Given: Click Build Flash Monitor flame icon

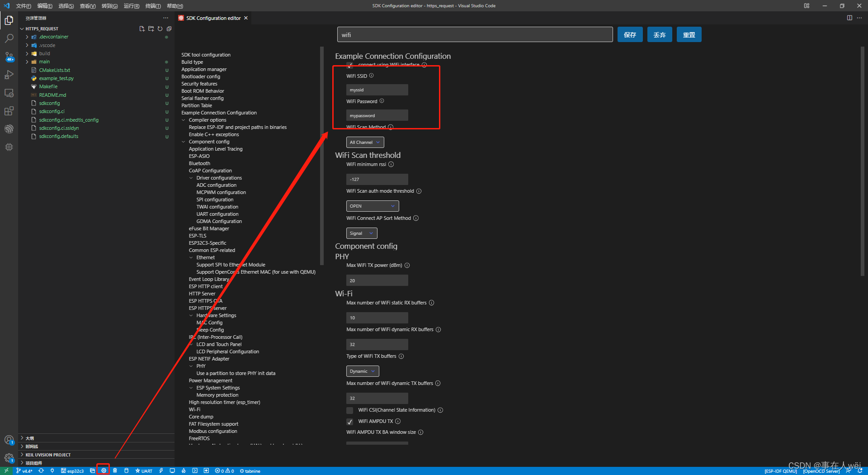Looking at the screenshot, I should pyautogui.click(x=184, y=470).
